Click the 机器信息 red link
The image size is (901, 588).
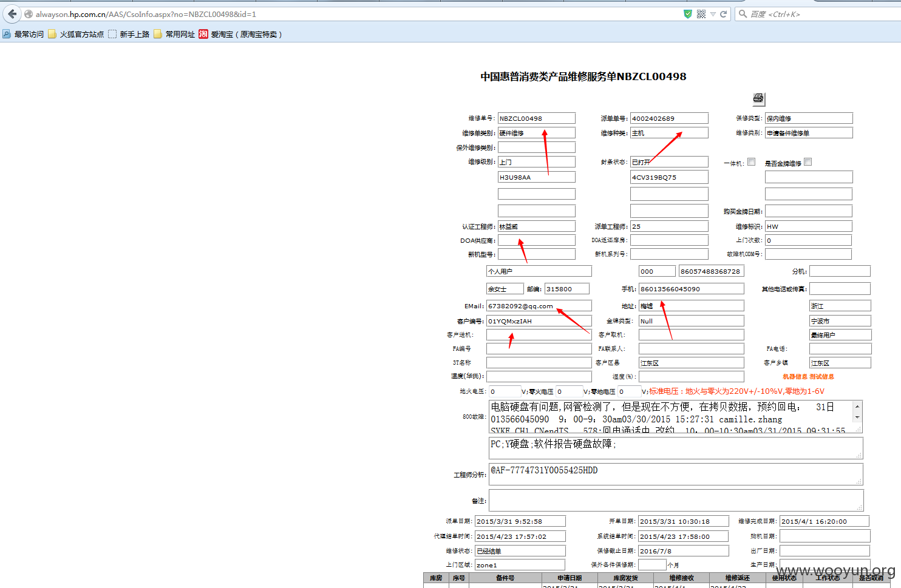coord(795,377)
